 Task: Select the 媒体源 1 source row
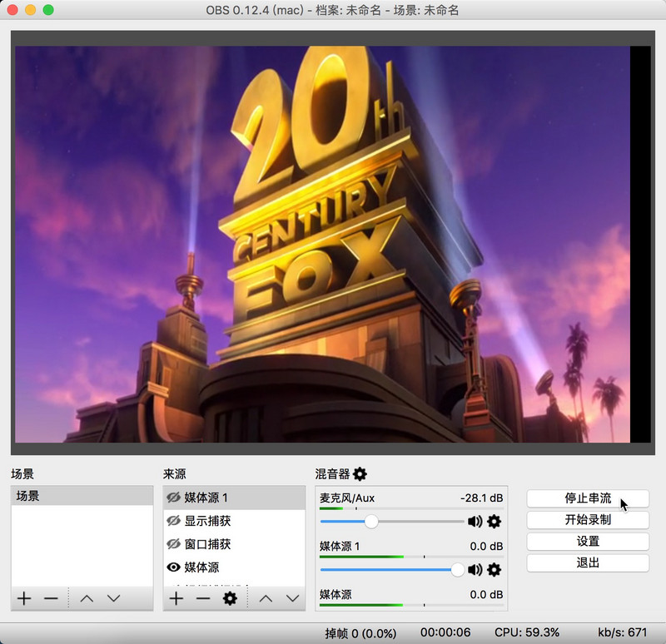coord(234,498)
